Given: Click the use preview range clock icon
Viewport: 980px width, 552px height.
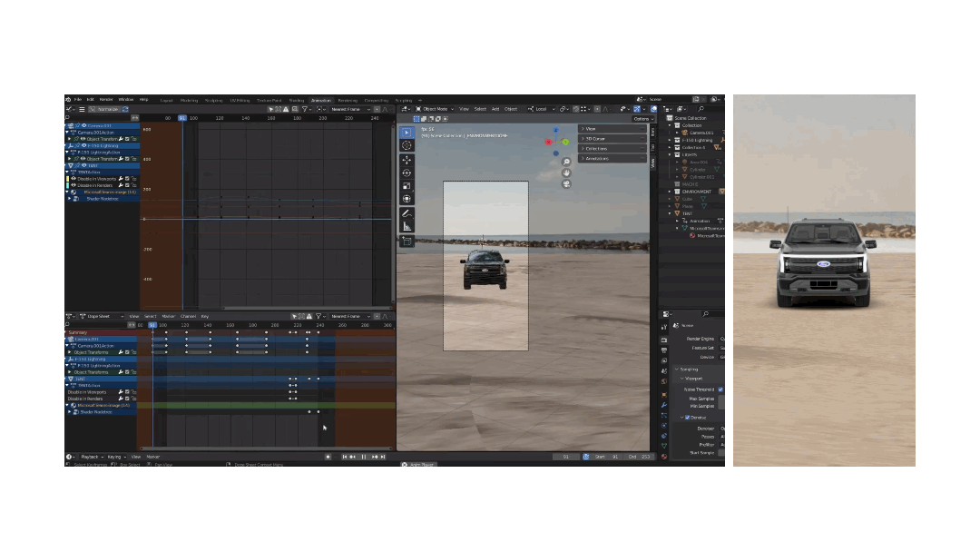Looking at the screenshot, I should tap(585, 457).
